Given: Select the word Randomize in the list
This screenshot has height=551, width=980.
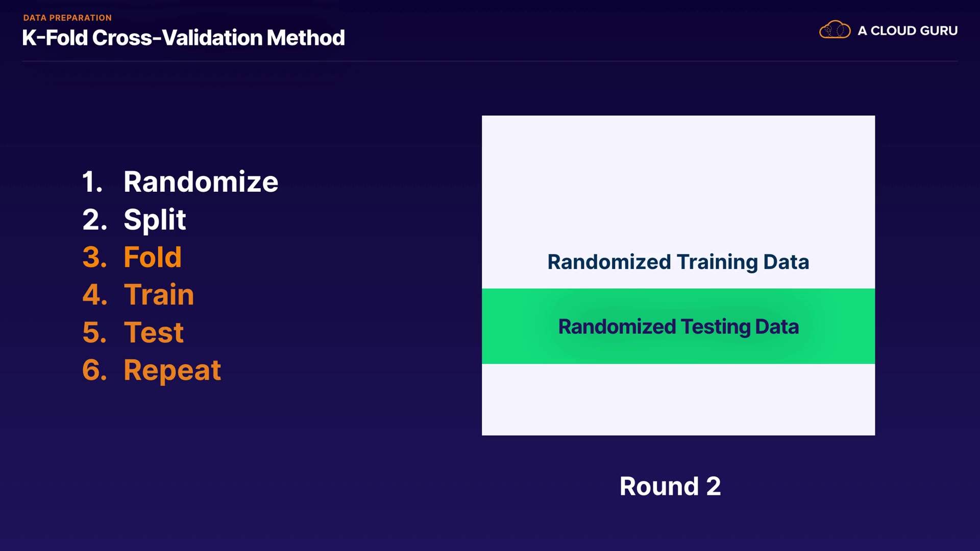Looking at the screenshot, I should point(201,182).
